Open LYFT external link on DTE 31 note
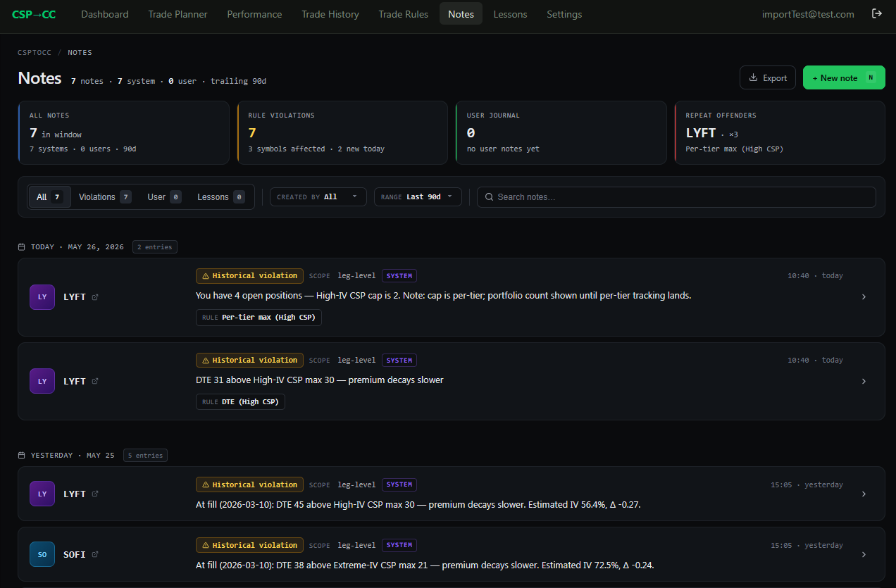 tap(95, 382)
